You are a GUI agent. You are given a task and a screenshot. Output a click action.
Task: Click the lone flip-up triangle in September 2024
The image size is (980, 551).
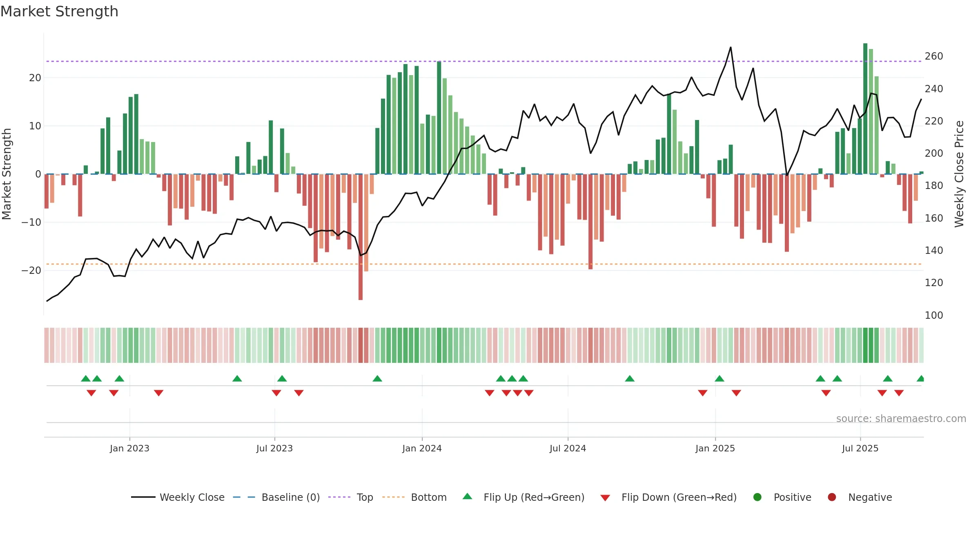point(630,378)
